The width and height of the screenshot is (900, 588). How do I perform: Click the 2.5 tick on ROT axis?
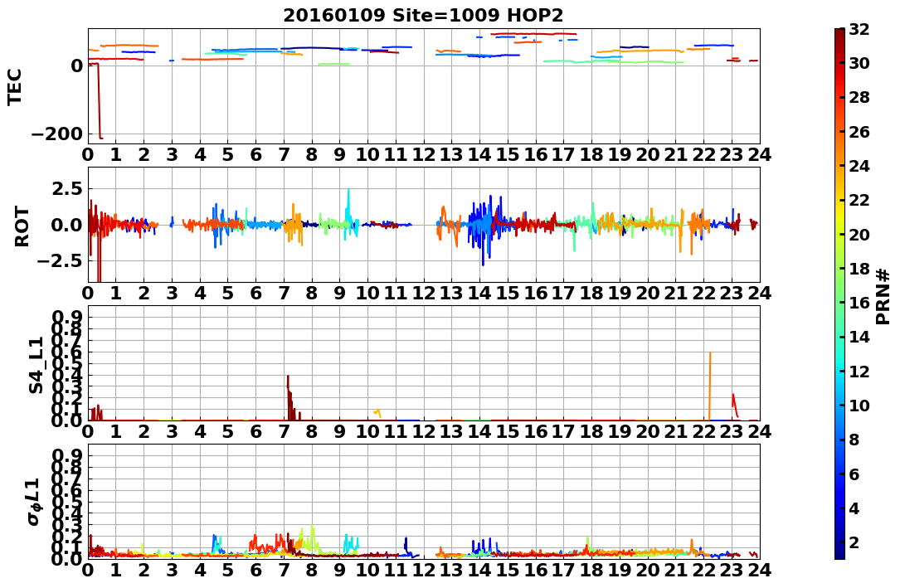tap(68, 189)
